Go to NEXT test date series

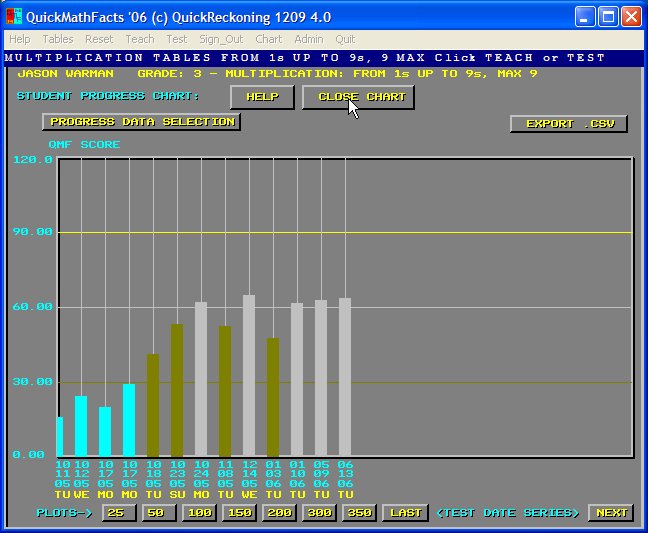(x=609, y=513)
